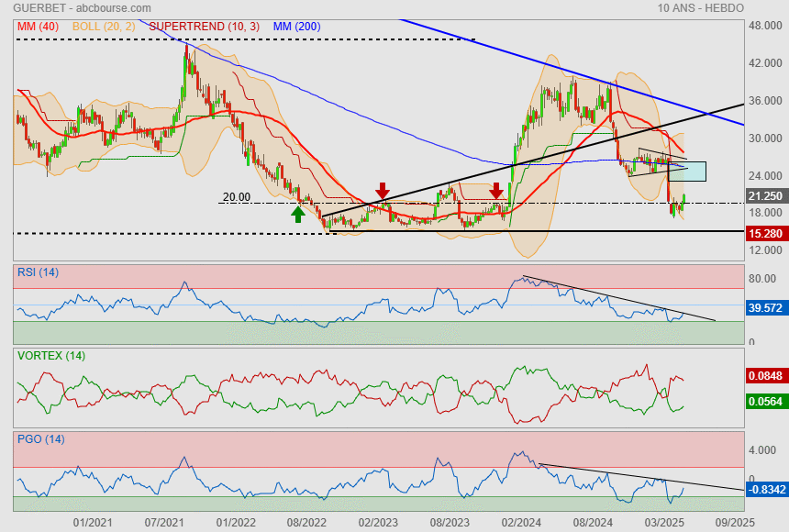Click the 20.00 horizontal level label
This screenshot has height=532, width=789.
pos(236,196)
